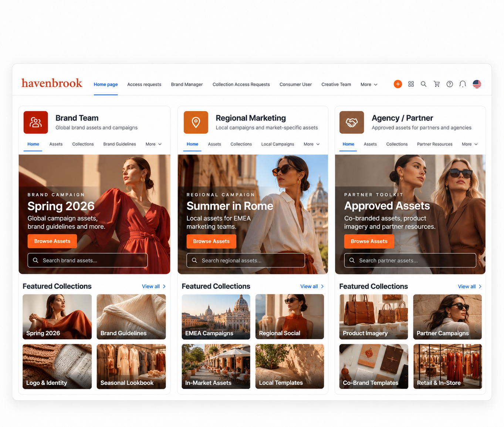504x427 pixels.
Task: Expand the top navigation More menu
Action: click(369, 84)
